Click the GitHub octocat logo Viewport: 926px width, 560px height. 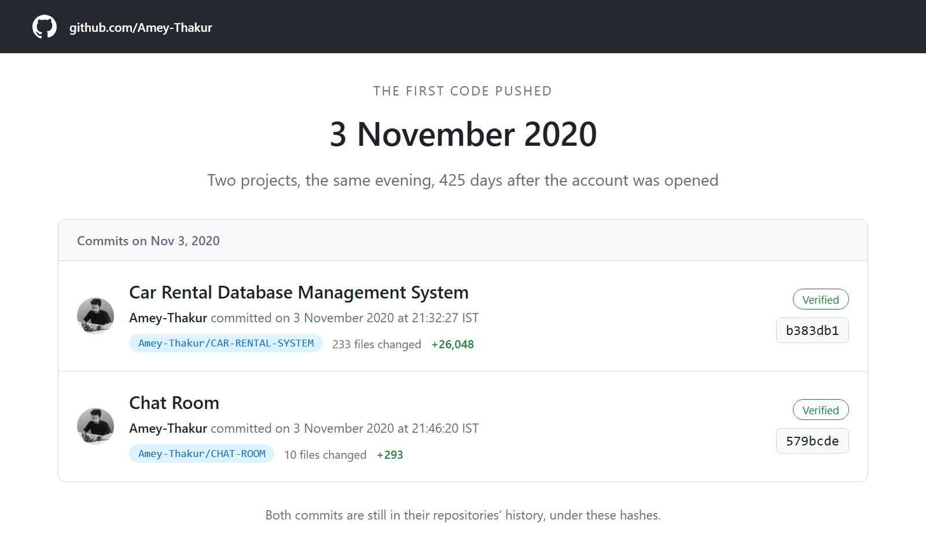[45, 27]
